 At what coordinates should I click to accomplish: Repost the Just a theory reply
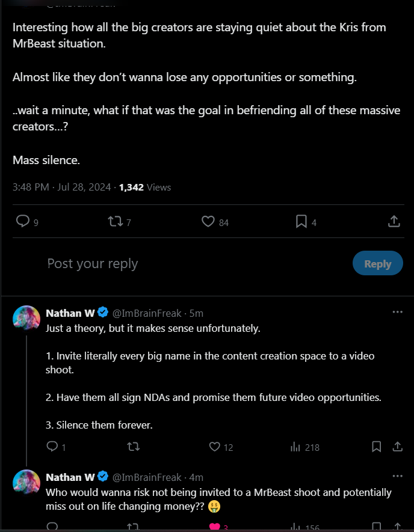[x=134, y=447]
